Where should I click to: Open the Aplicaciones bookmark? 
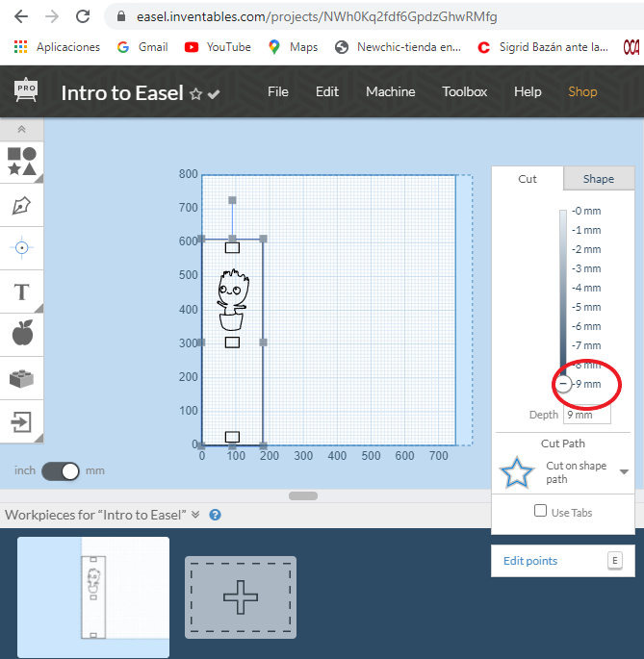coord(57,47)
